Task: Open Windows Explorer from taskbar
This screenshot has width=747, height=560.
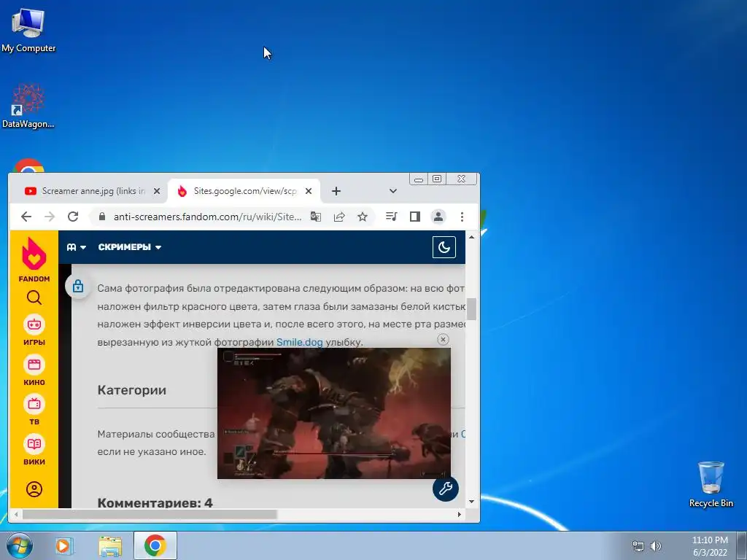Action: [x=110, y=545]
